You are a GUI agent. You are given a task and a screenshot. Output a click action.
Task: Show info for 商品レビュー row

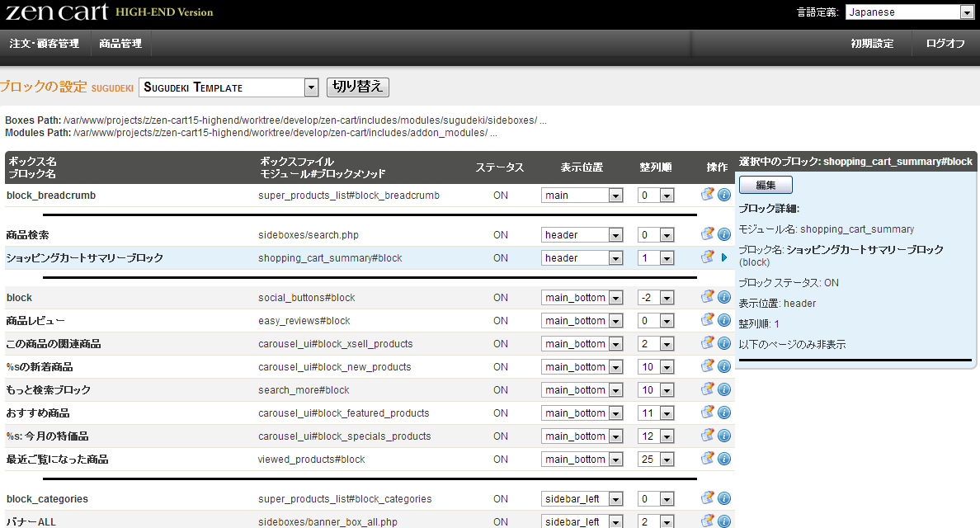click(x=724, y=320)
